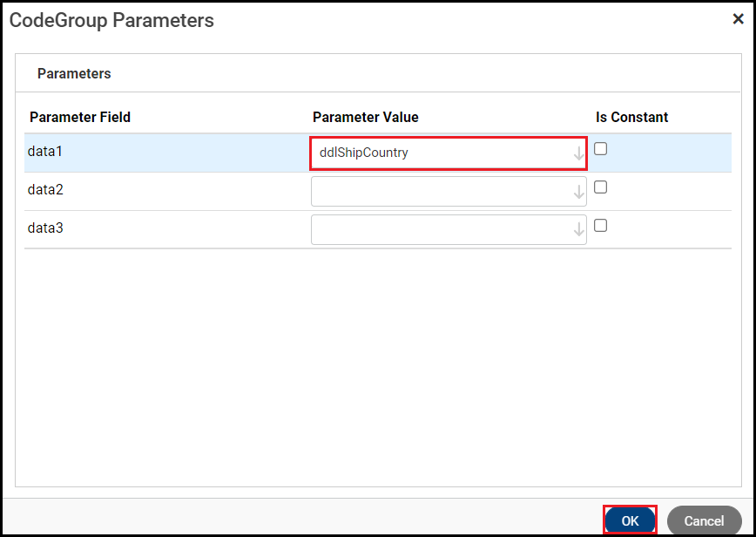Select the data2 parameter row label

click(45, 190)
